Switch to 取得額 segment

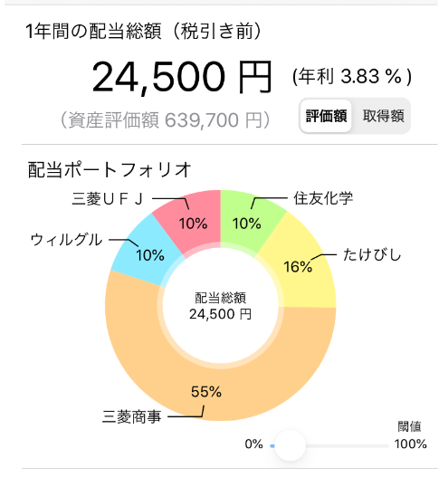(x=383, y=116)
